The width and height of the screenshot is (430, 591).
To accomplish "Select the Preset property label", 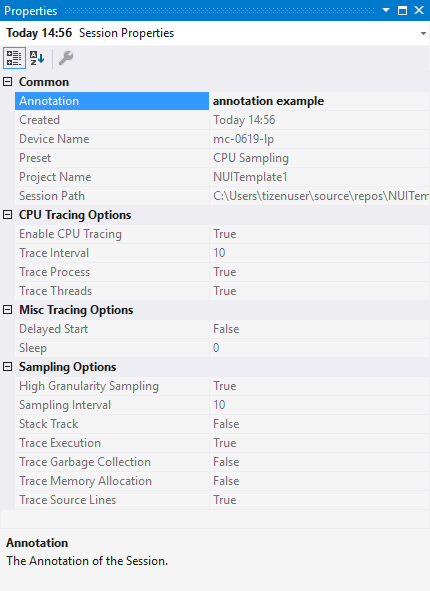I will click(x=35, y=158).
